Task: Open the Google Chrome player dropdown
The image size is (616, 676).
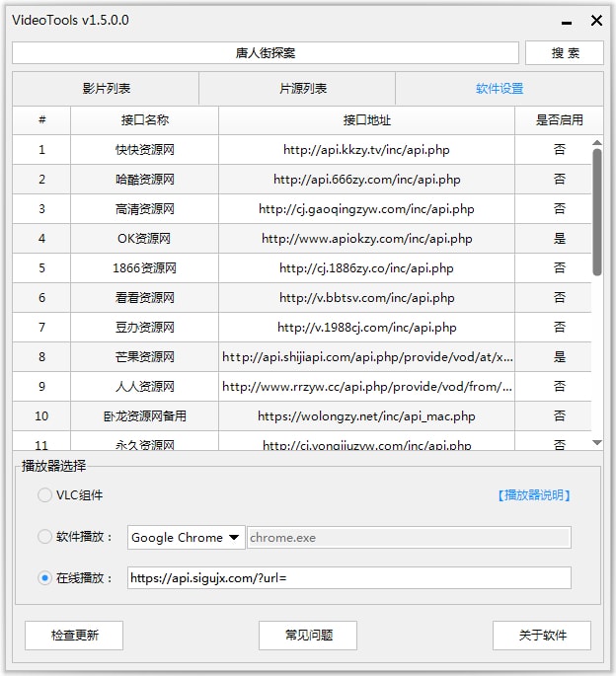Action: 186,537
